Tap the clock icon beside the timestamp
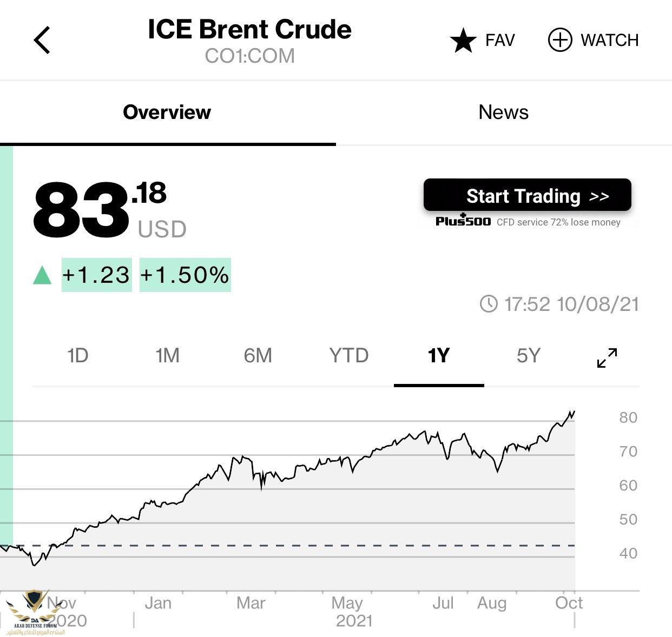Screen dimensions: 672x637 [x=489, y=303]
